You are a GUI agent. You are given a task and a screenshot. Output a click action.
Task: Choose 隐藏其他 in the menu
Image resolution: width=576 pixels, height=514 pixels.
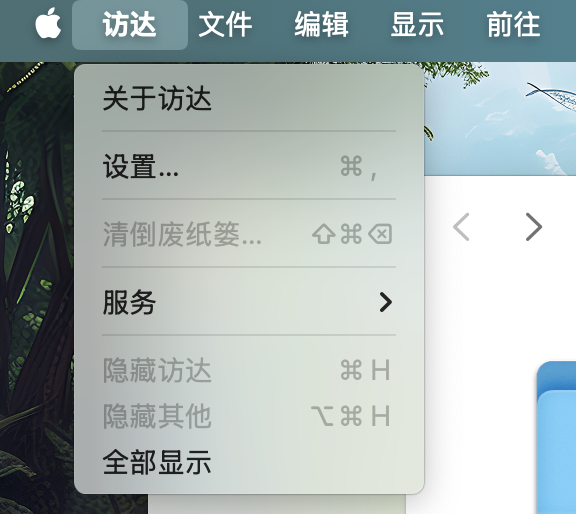(x=249, y=416)
